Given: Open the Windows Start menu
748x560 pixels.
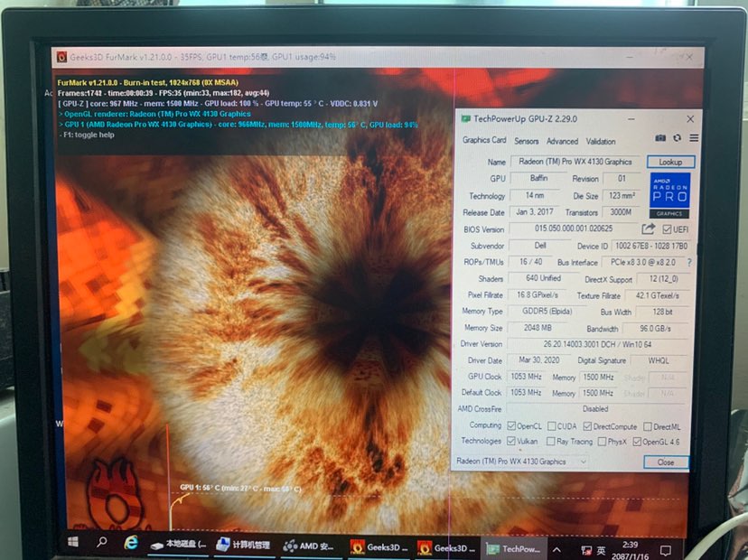Looking at the screenshot, I should coord(73,542).
